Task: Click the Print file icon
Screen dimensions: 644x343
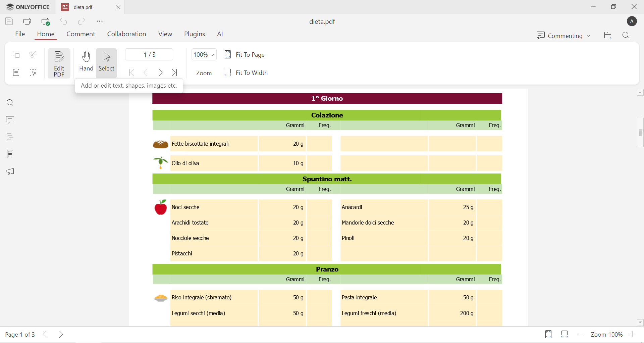Action: click(x=28, y=21)
